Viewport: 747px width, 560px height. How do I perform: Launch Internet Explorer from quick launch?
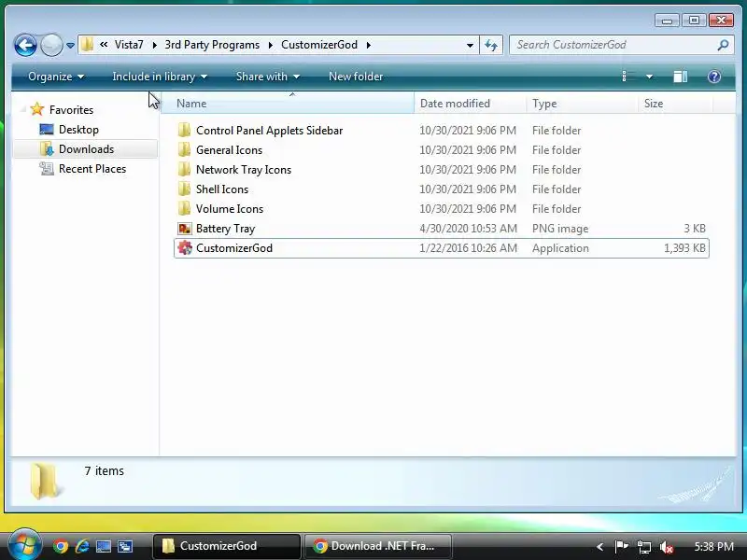82,546
